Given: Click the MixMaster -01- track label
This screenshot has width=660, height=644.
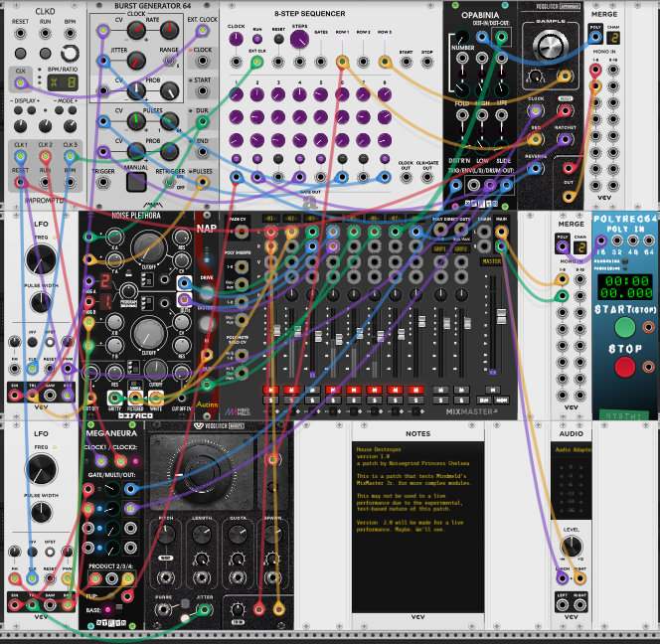Looking at the screenshot, I should (x=270, y=219).
